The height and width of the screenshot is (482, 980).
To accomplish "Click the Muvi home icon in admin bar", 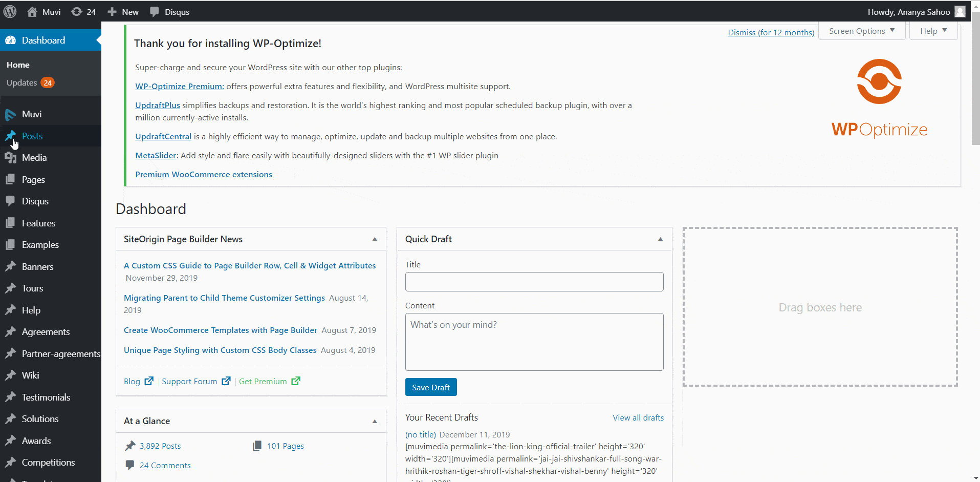I will click(x=32, y=12).
